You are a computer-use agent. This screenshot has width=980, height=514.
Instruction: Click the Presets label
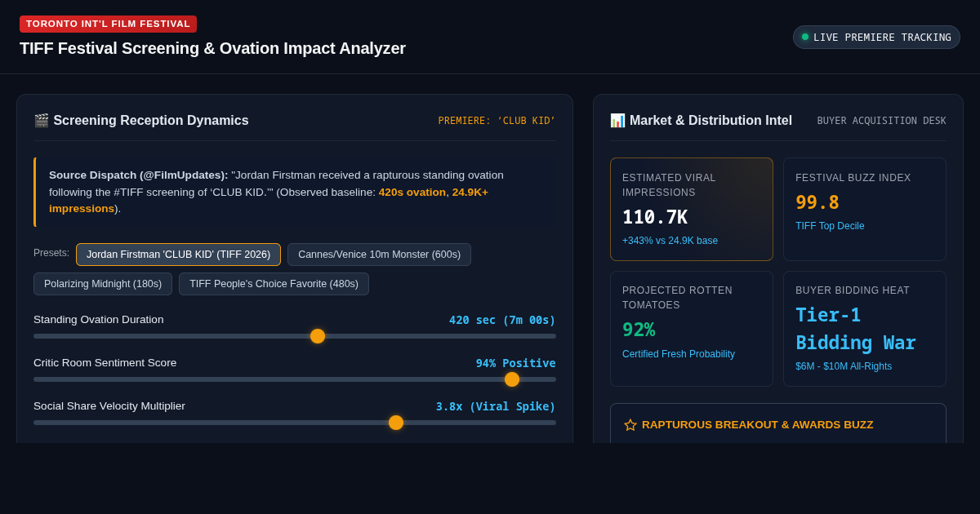coord(51,253)
